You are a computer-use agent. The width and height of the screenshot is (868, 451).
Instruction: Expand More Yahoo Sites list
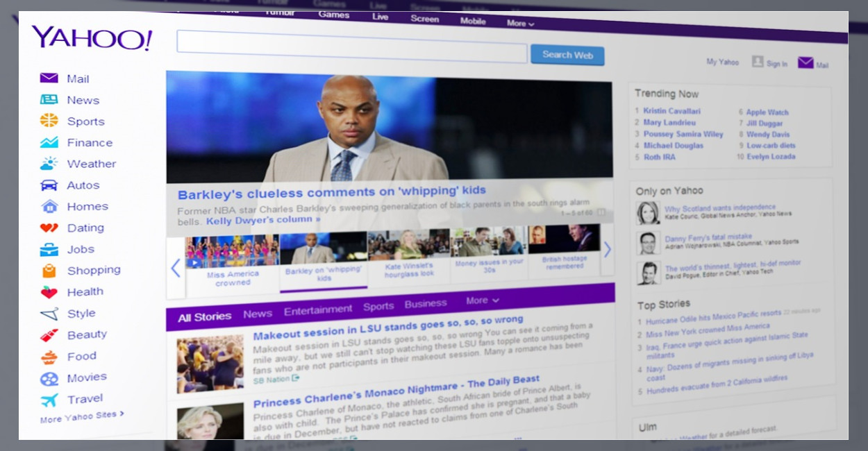(82, 417)
